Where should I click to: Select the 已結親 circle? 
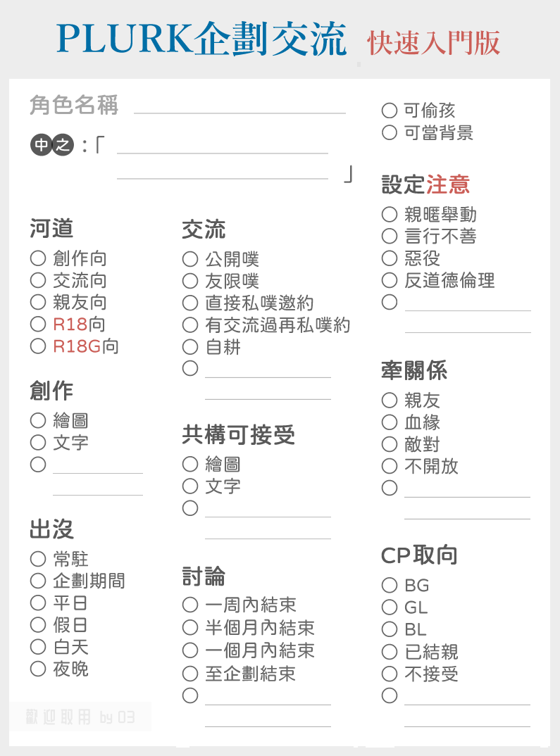(x=390, y=652)
